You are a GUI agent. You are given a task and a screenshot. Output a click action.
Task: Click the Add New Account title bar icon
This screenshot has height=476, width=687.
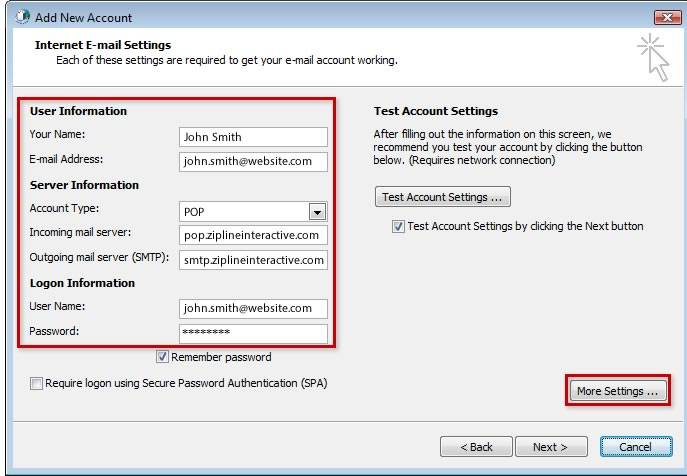22,17
